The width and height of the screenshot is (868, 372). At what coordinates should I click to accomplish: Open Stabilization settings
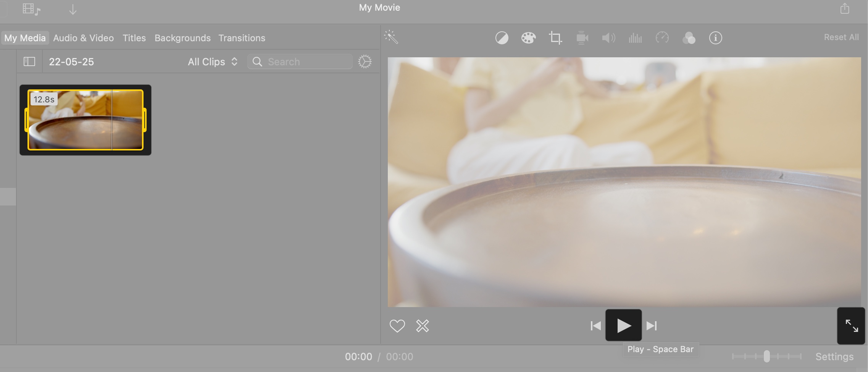pyautogui.click(x=581, y=38)
